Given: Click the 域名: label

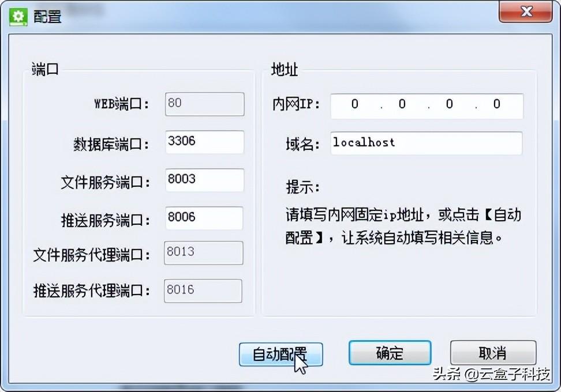Looking at the screenshot, I should 302,144.
